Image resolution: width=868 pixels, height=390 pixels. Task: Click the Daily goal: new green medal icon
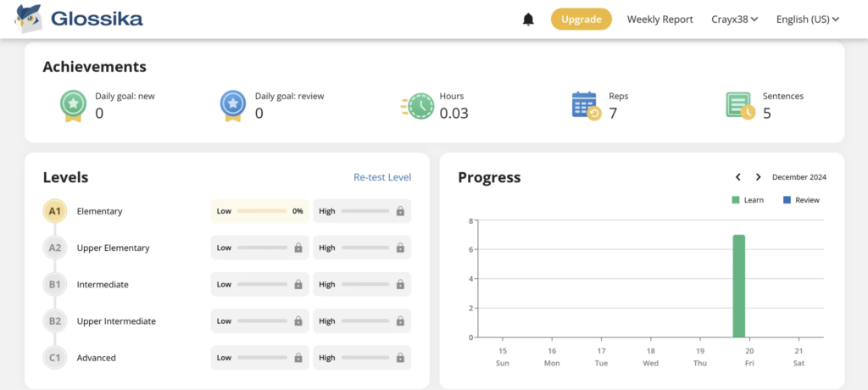(74, 106)
